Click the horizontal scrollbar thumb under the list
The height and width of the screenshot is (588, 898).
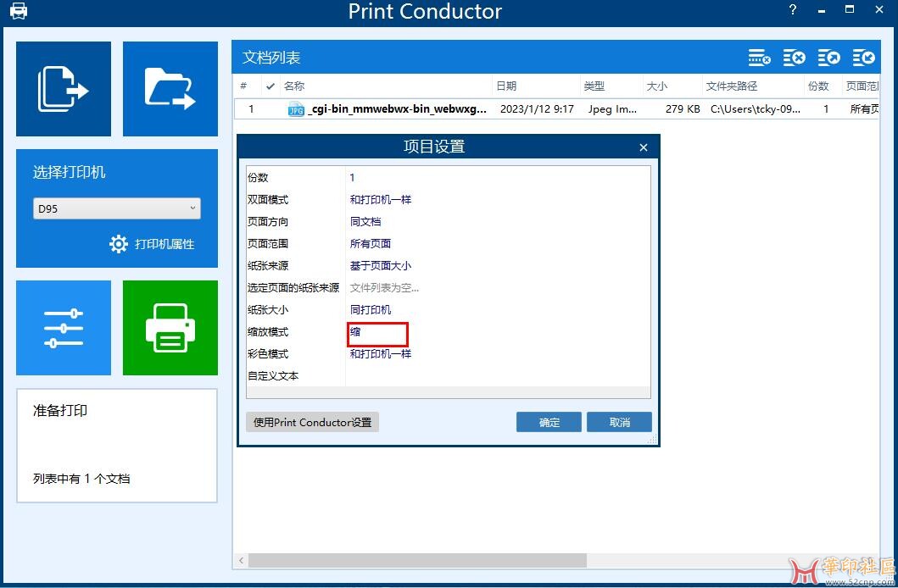coord(417,560)
